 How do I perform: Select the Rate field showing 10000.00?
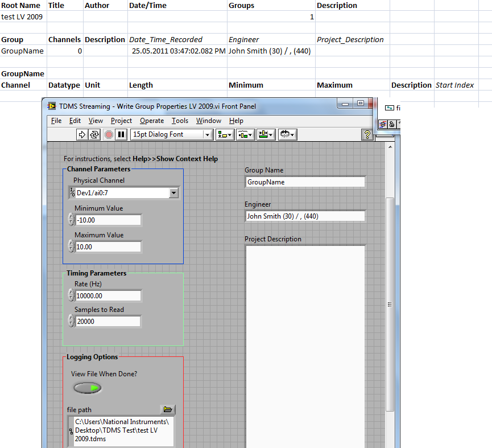click(x=108, y=296)
